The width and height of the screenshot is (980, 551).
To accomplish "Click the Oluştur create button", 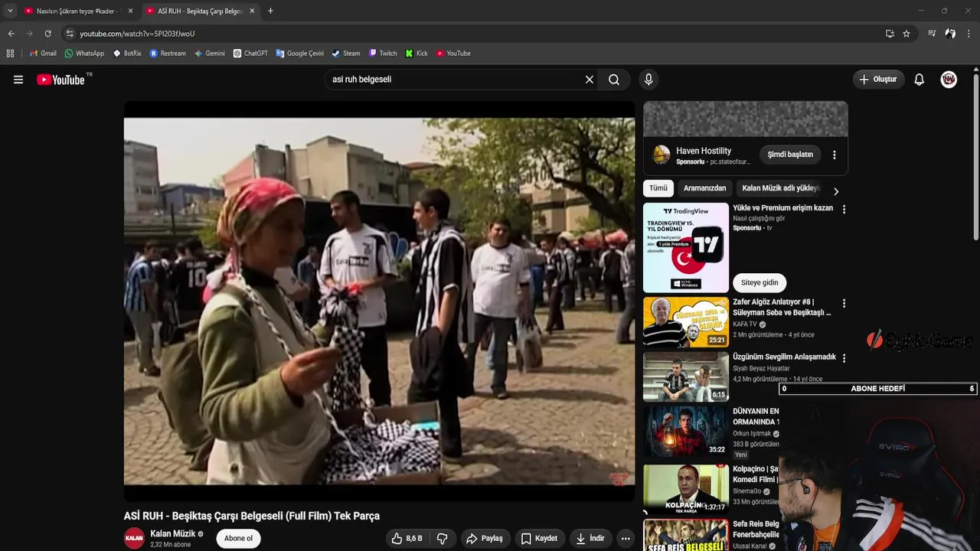I will click(878, 80).
